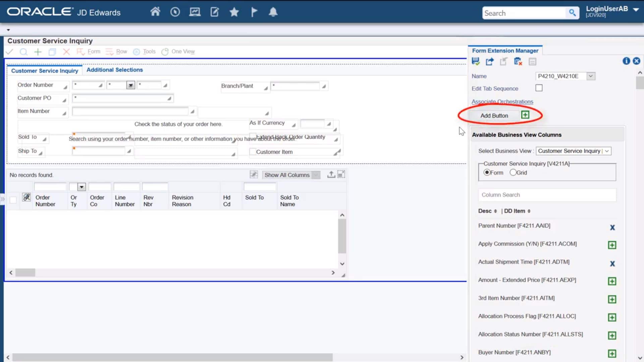The height and width of the screenshot is (362, 644).
Task: Open the notifications bell
Action: [x=273, y=12]
